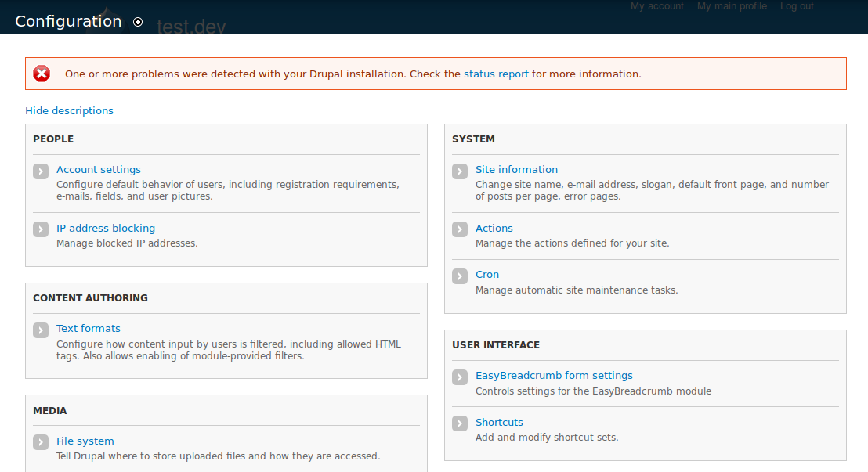Open Account settings

coord(98,169)
